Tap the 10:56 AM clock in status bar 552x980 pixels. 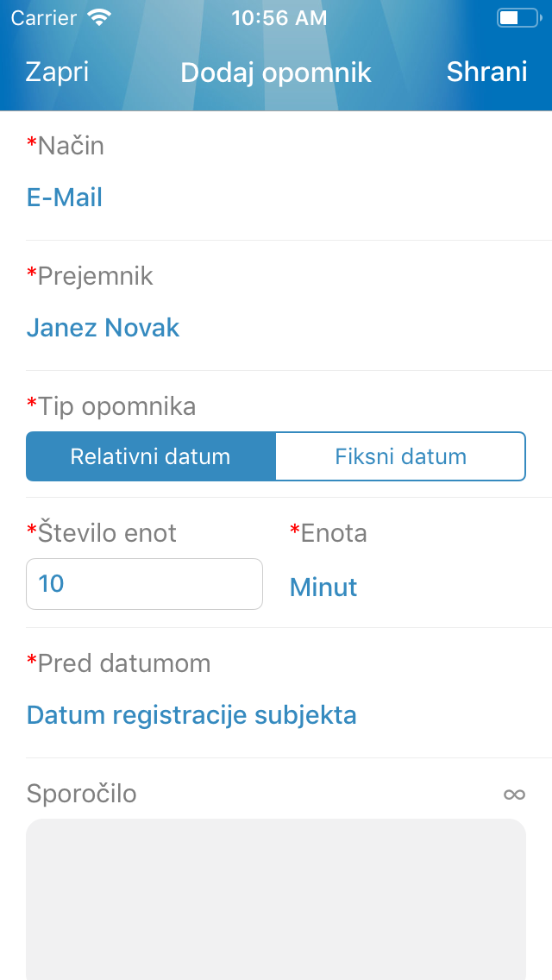pos(279,17)
